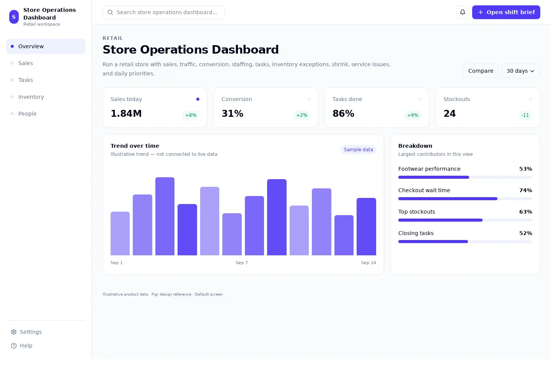Click the Open shift brief button
Viewport: 551px width, 392px height.
pyautogui.click(x=506, y=12)
